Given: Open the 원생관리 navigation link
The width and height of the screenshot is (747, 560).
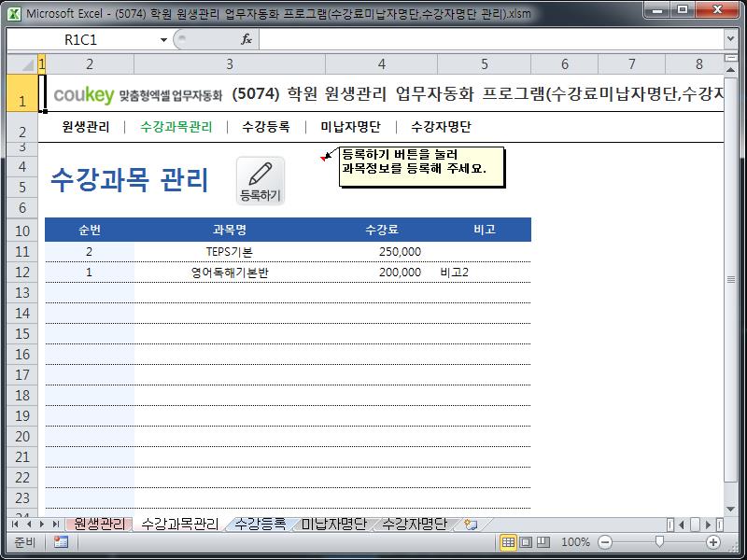Looking at the screenshot, I should [x=86, y=127].
